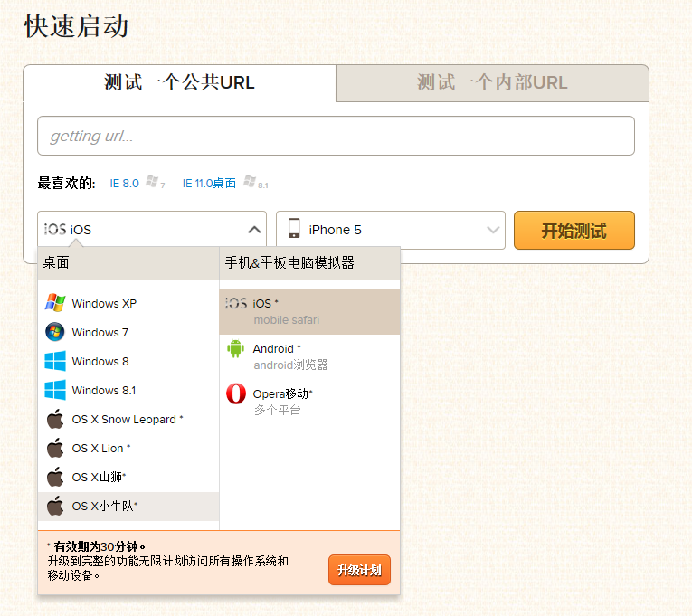
Task: Select Windows 7 from the desktop list
Action: pyautogui.click(x=128, y=332)
